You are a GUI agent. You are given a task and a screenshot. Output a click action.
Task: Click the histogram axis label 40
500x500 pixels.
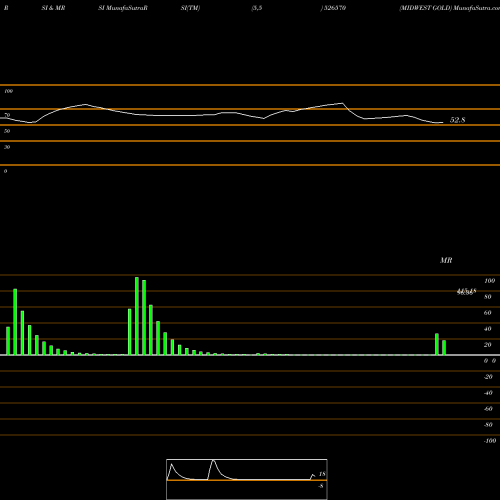click(488, 329)
